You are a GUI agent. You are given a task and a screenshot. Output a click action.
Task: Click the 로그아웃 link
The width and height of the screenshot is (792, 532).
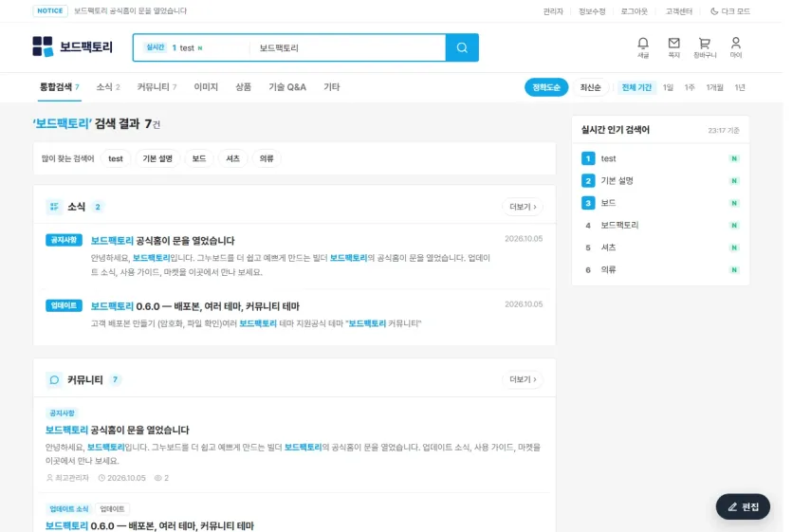[634, 11]
